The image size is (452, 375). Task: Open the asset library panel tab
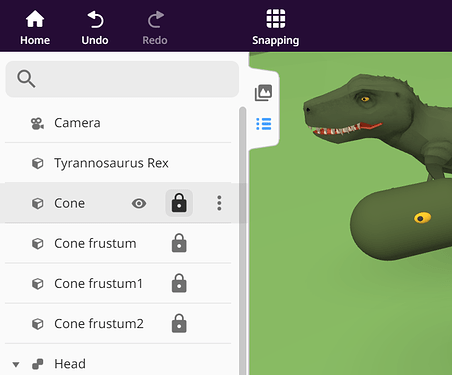pos(263,93)
